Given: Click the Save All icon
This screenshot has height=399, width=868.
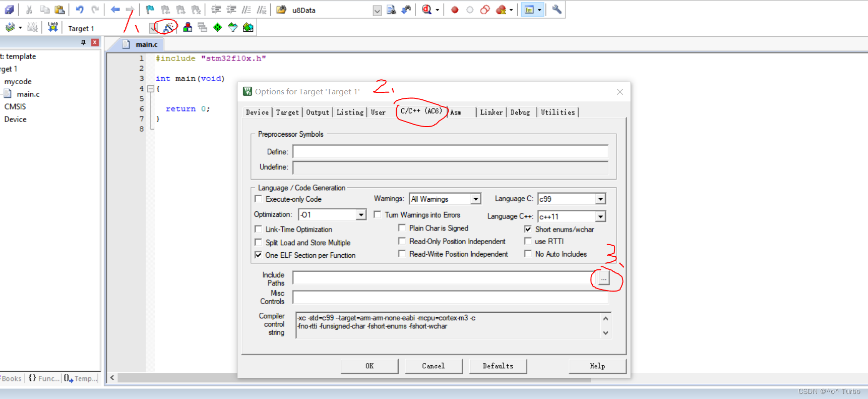Looking at the screenshot, I should tap(9, 10).
